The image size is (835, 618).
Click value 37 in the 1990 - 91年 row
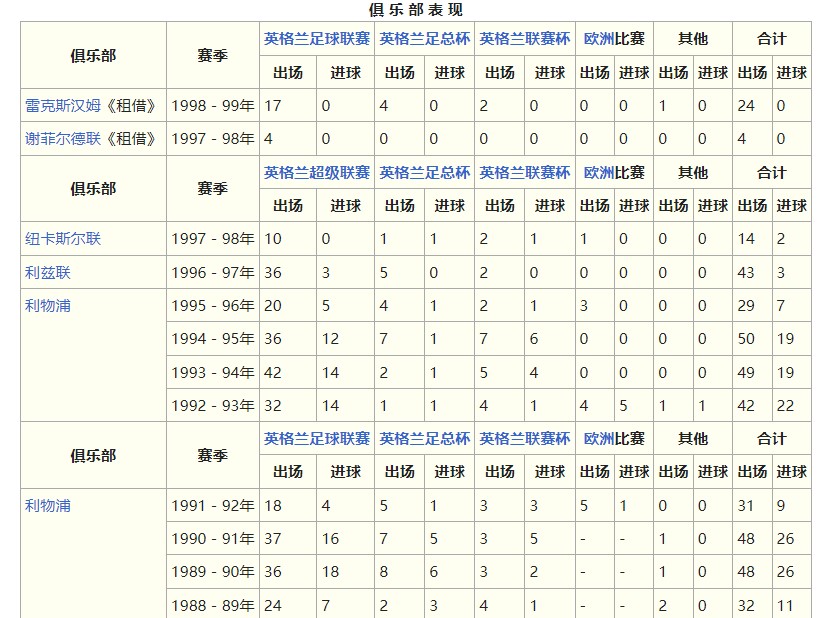coord(273,539)
